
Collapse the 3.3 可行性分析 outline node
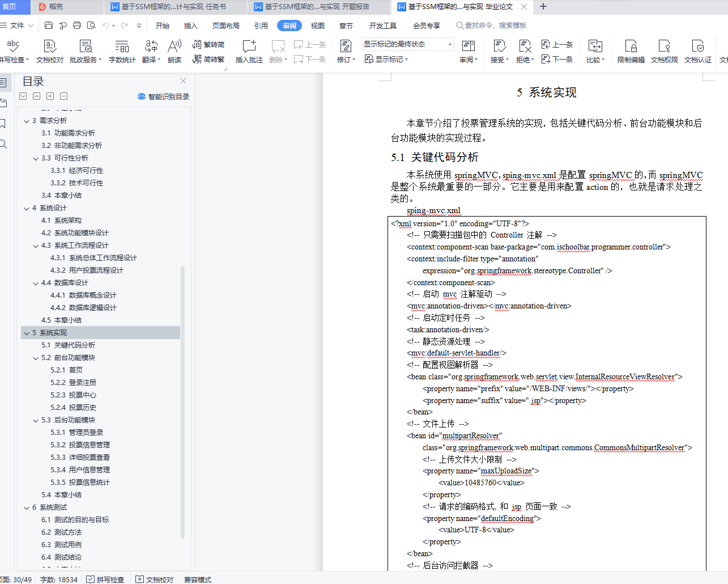pos(36,158)
